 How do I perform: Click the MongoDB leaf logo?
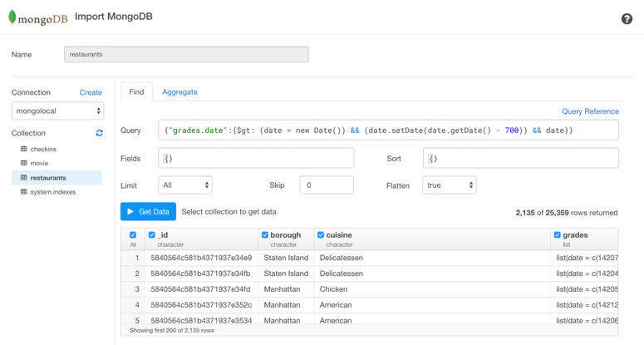point(12,17)
